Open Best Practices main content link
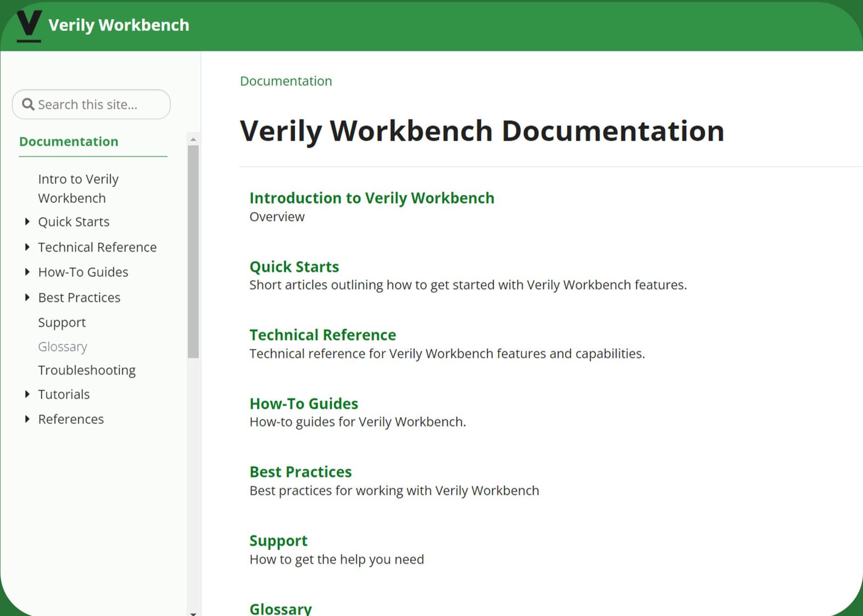The height and width of the screenshot is (616, 863). pos(301,472)
